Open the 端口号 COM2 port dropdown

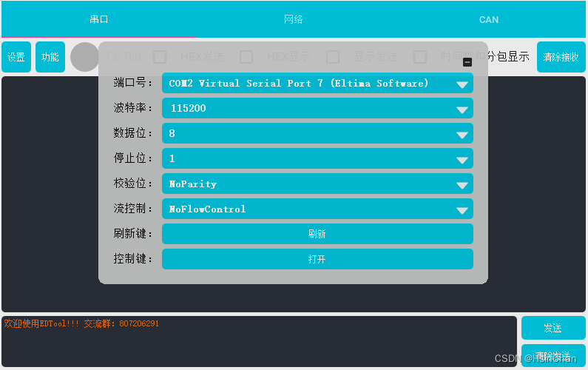[x=317, y=84]
